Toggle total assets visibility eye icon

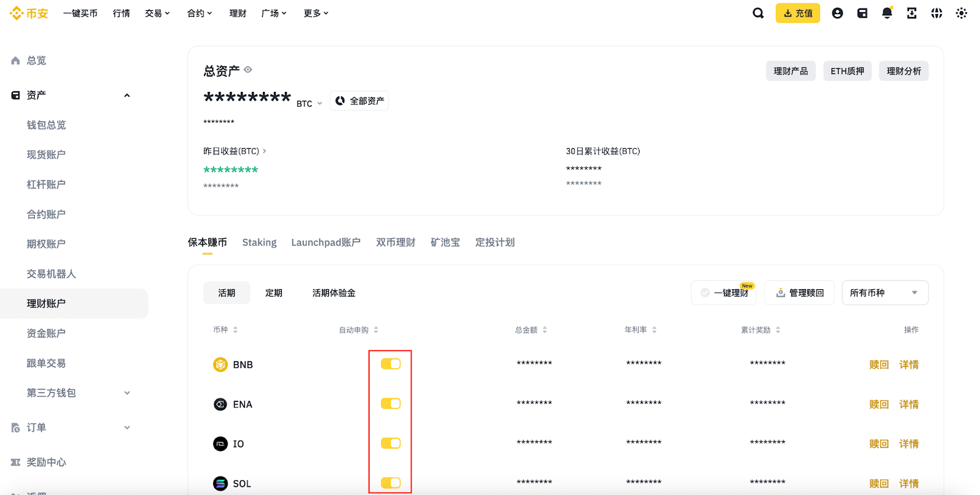[x=248, y=70]
